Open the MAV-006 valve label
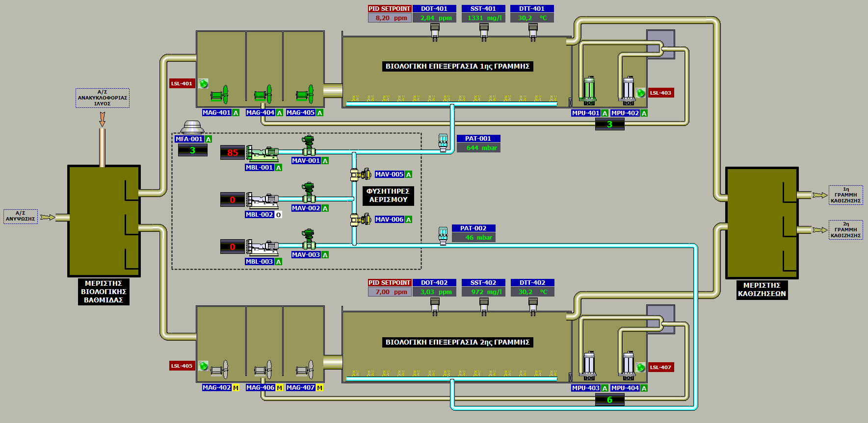This screenshot has width=868, height=423. pos(389,220)
